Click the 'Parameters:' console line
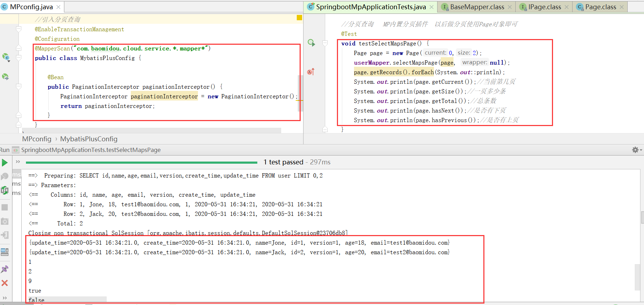The width and height of the screenshot is (644, 305). click(52, 185)
